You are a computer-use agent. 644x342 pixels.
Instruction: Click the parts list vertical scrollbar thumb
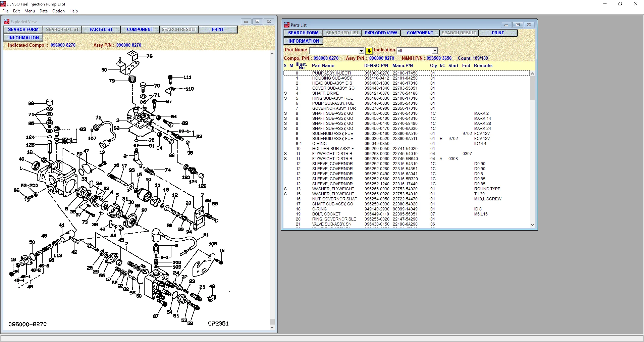[532, 88]
